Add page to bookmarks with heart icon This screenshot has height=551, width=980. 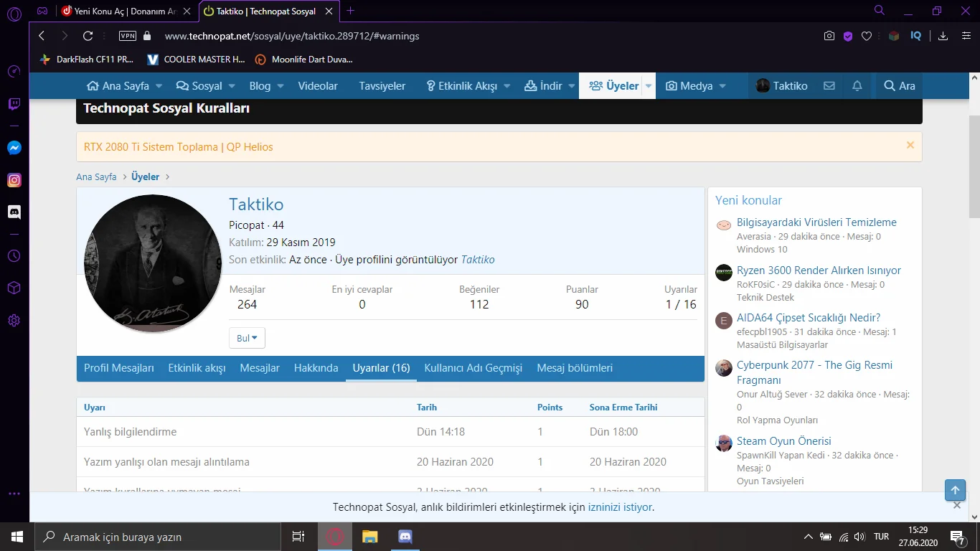coord(867,36)
